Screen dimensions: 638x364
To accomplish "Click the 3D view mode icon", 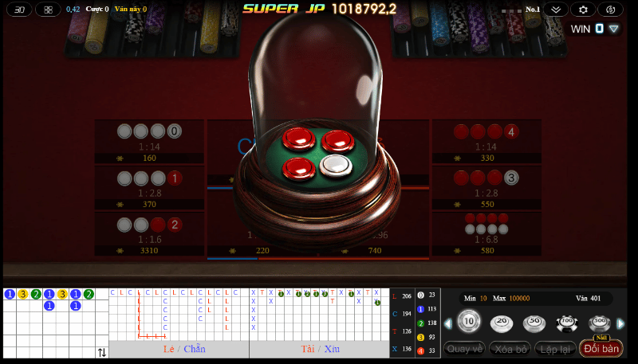I will click(x=19, y=10).
